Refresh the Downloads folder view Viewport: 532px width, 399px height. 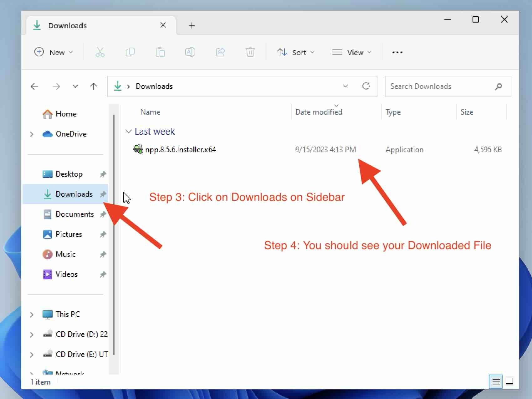coord(366,86)
